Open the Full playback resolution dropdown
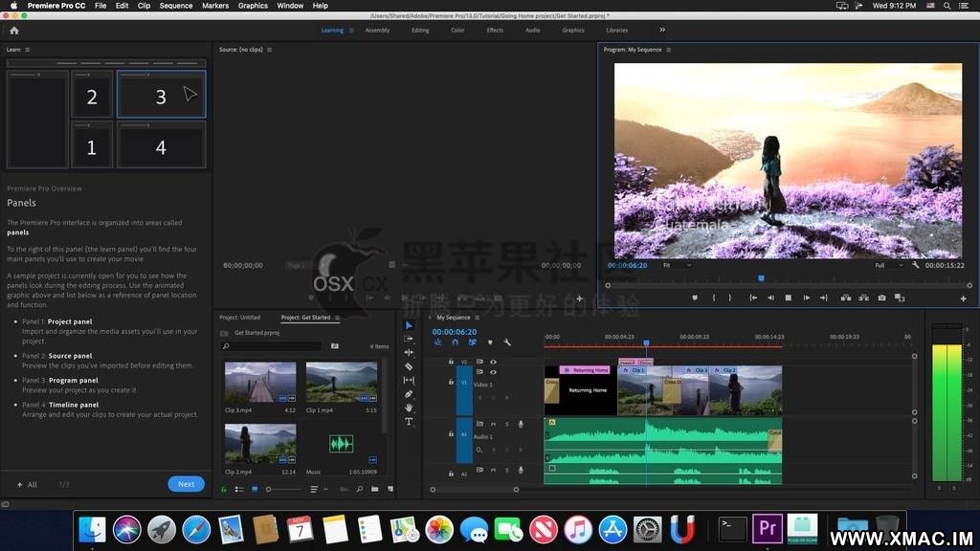The height and width of the screenshot is (551, 980). [x=889, y=266]
